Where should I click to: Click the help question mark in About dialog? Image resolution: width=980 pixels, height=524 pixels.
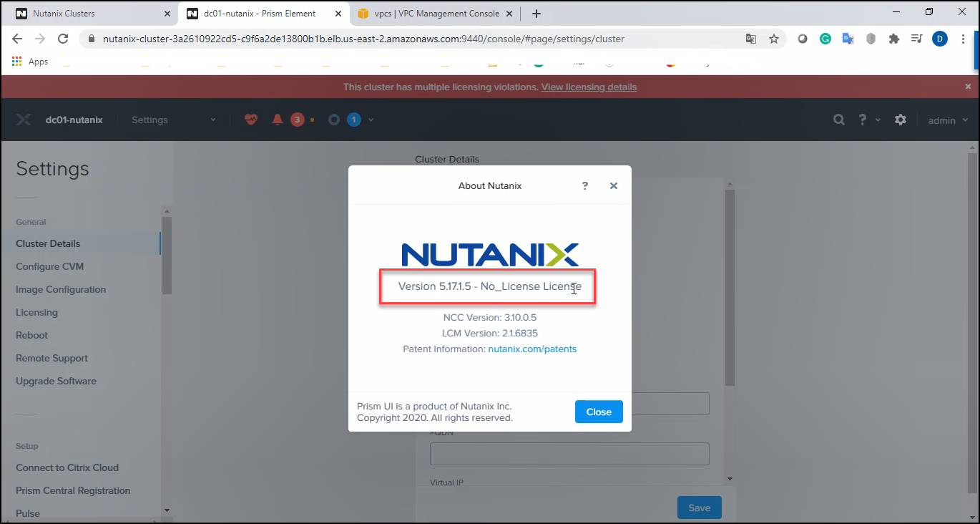pyautogui.click(x=585, y=186)
